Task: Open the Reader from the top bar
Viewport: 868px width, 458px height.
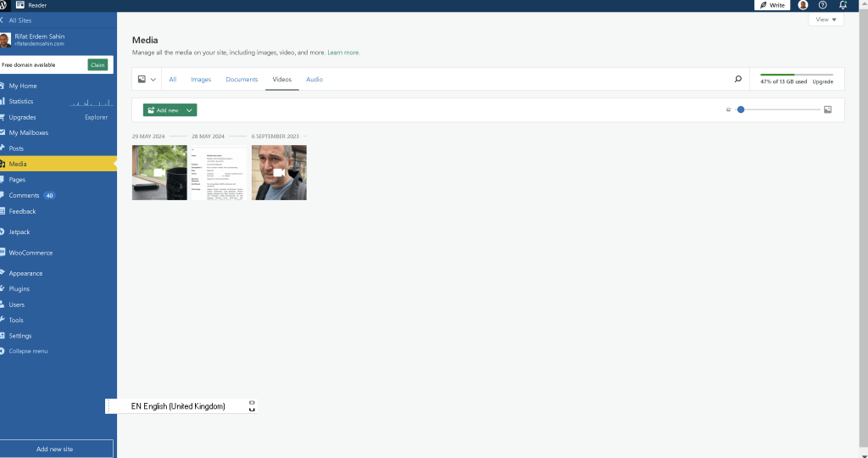Action: [x=31, y=5]
